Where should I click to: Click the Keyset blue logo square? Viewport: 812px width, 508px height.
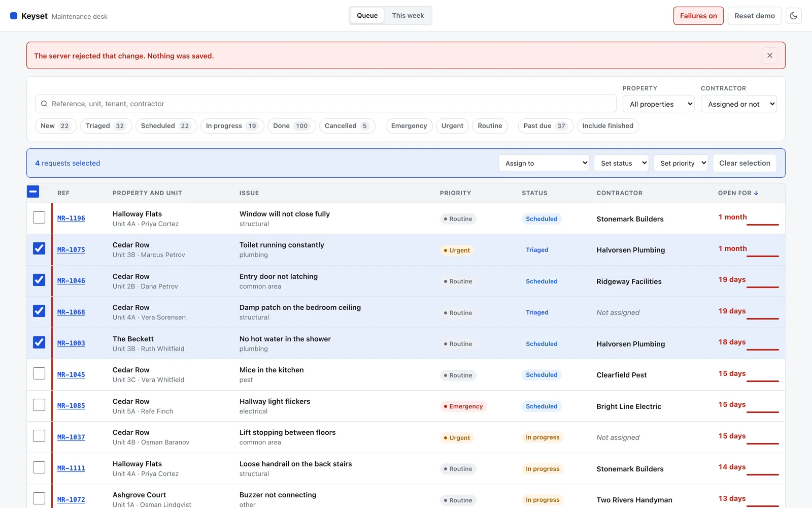click(x=14, y=16)
